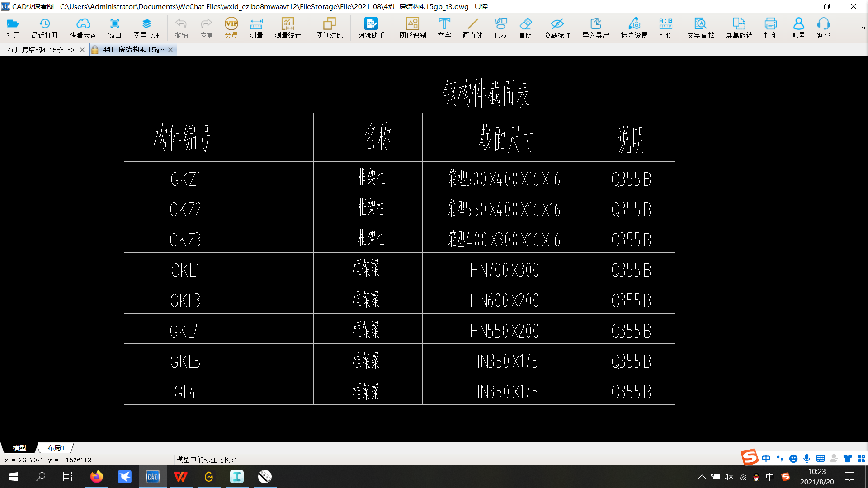The width and height of the screenshot is (868, 488).
Task: Close the locked 4#厂房结构4.15g tab
Action: tap(170, 50)
